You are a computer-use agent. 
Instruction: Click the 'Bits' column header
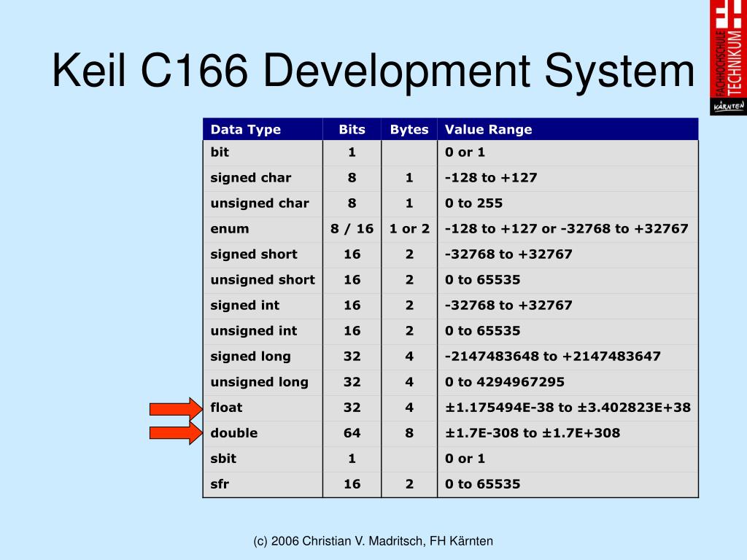352,130
